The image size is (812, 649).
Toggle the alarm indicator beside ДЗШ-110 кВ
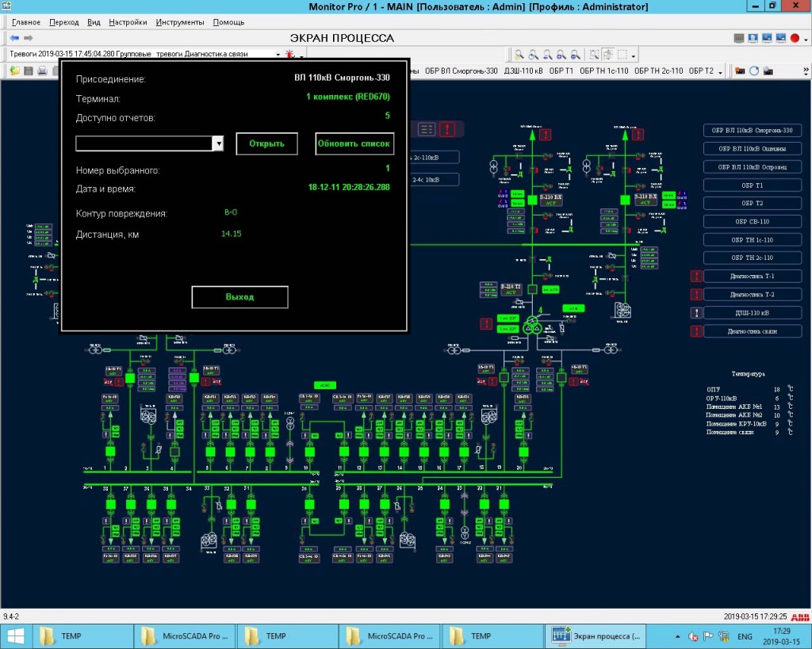pyautogui.click(x=697, y=312)
